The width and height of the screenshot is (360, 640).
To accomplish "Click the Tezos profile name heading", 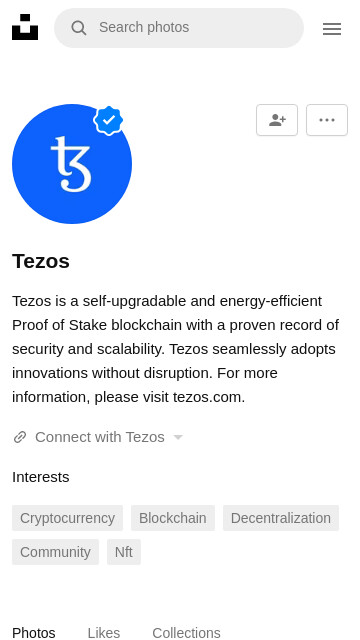I will (x=41, y=261).
